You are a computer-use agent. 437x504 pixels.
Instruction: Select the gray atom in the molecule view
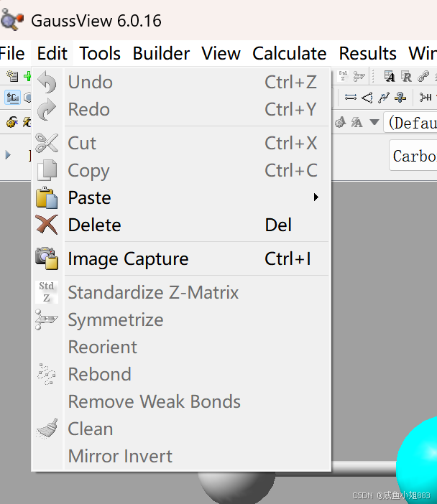[236, 487]
